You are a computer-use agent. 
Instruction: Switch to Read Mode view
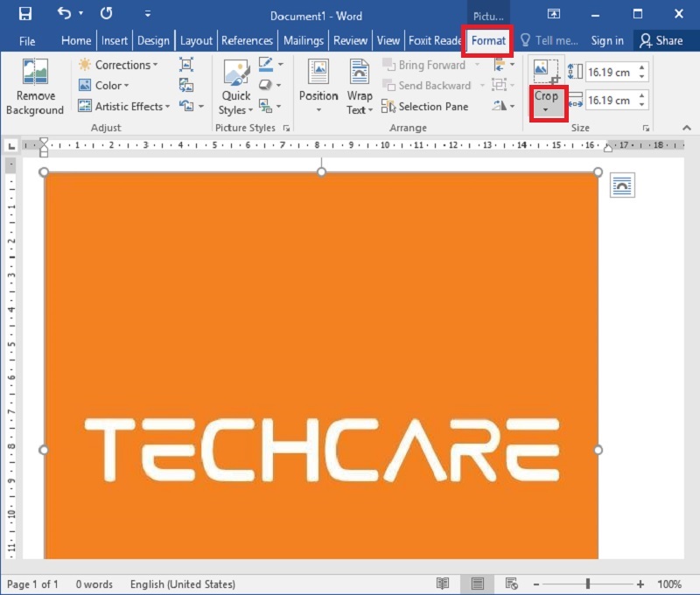click(x=443, y=583)
